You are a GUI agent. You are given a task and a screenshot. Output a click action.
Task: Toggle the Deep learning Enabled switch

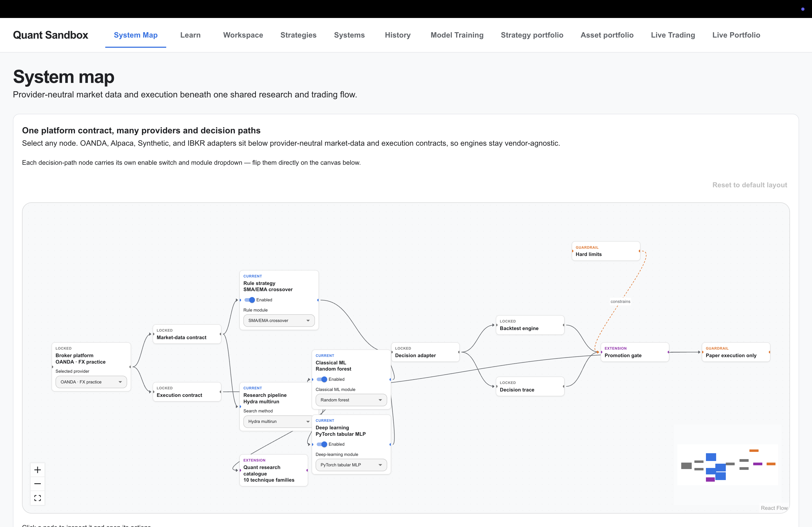click(x=322, y=444)
